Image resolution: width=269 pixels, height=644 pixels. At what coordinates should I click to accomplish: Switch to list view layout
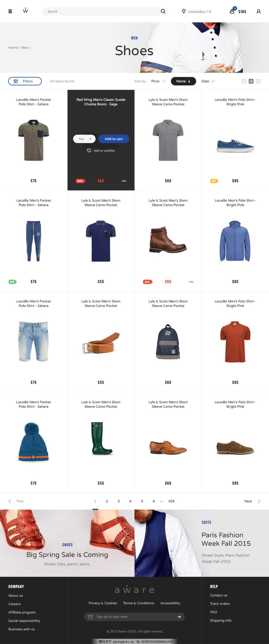click(x=258, y=81)
